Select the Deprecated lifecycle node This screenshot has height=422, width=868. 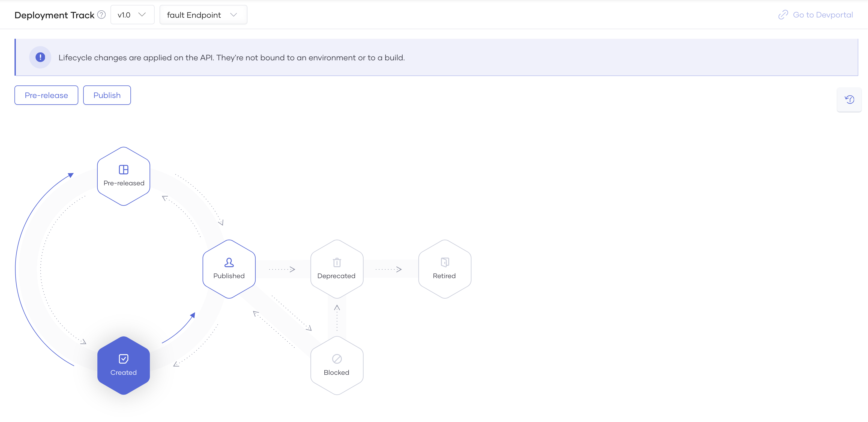click(x=337, y=269)
